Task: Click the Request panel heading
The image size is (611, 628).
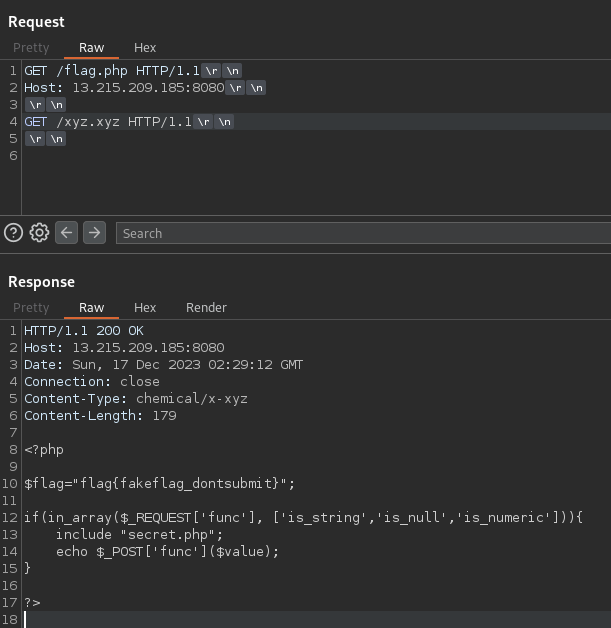Action: [x=36, y=22]
